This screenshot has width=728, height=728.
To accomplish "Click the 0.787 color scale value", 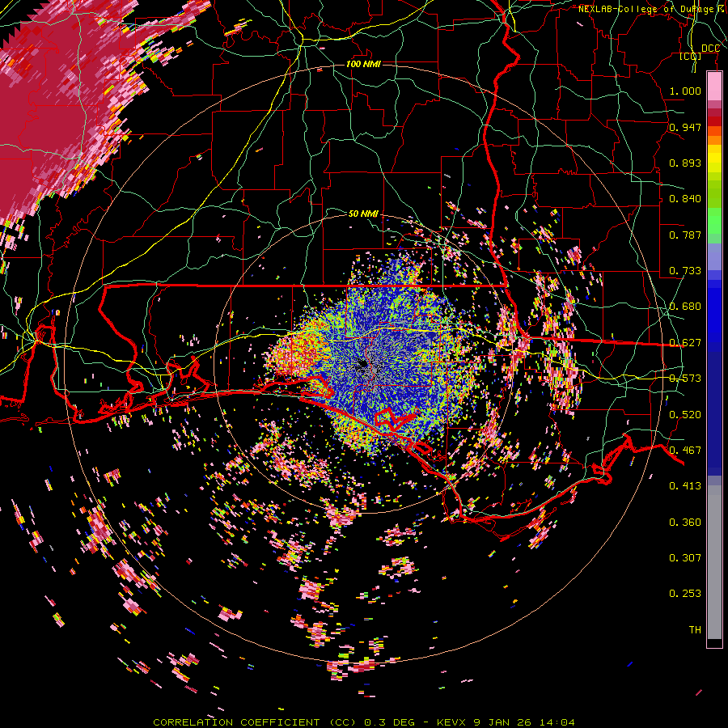I will point(685,235).
